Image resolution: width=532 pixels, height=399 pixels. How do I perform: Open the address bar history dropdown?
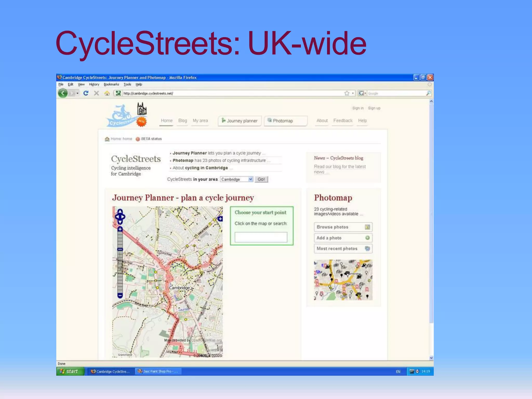click(x=353, y=93)
